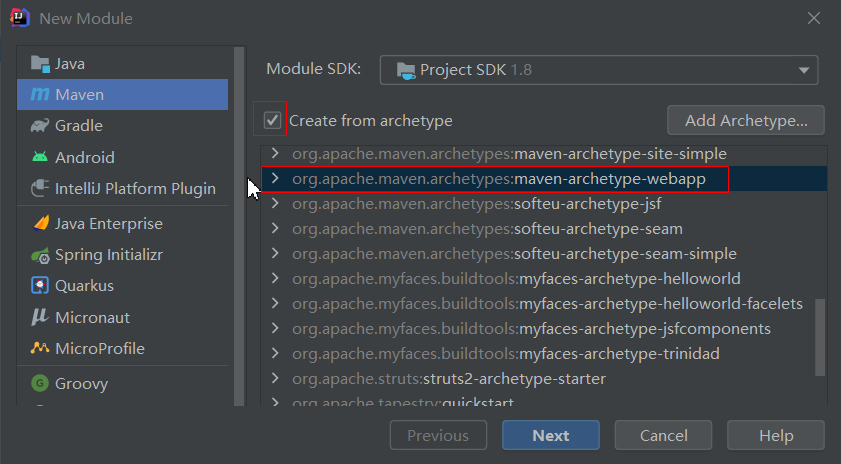The height and width of the screenshot is (464, 841).
Task: Click the Micronaut mu icon
Action: 40,317
